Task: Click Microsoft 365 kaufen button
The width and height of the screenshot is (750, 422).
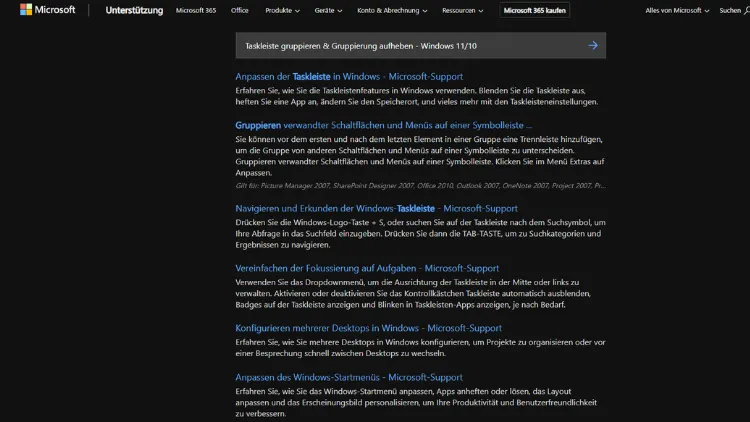Action: pos(534,10)
